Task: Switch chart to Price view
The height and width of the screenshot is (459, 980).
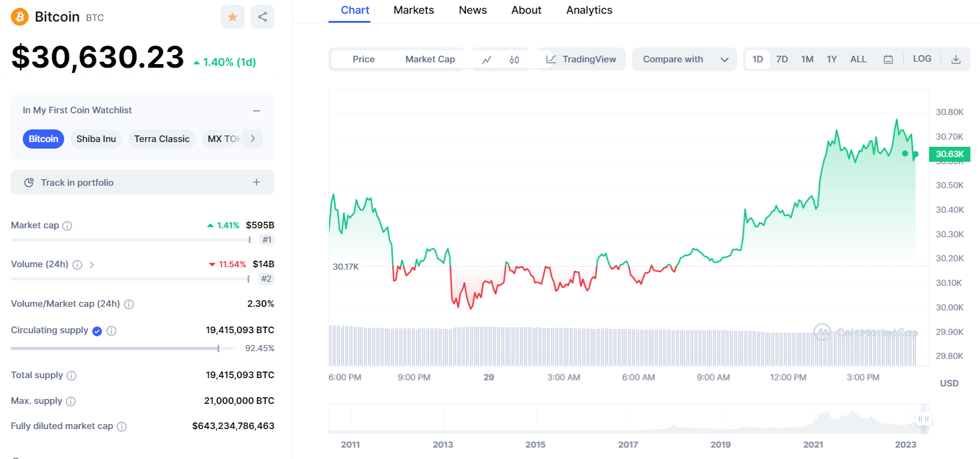Action: click(x=364, y=59)
